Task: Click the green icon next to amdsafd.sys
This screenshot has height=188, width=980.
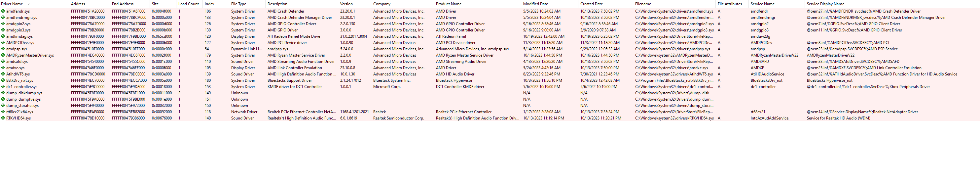Action: [3, 61]
